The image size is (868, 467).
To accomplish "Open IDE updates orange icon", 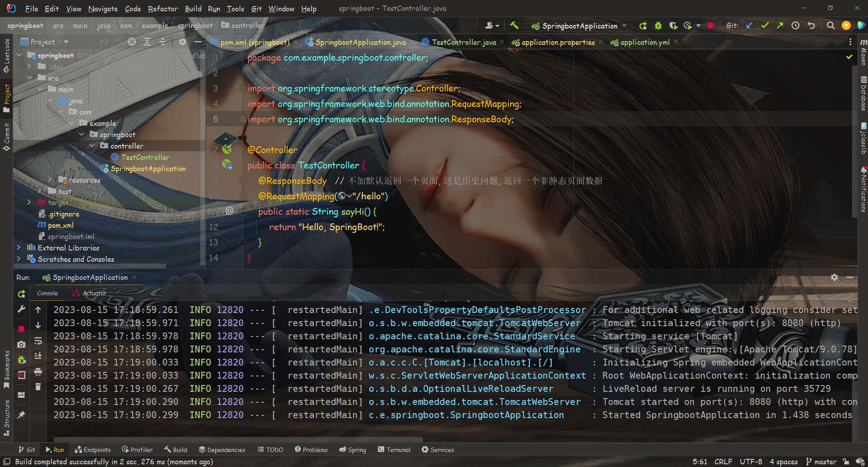I will click(x=846, y=26).
